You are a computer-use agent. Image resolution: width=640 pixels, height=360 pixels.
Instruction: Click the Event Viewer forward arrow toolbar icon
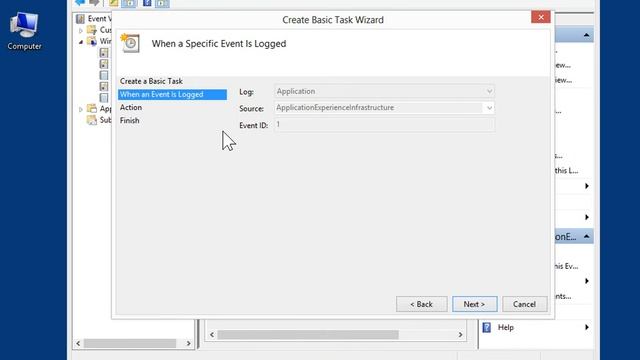point(94,3)
